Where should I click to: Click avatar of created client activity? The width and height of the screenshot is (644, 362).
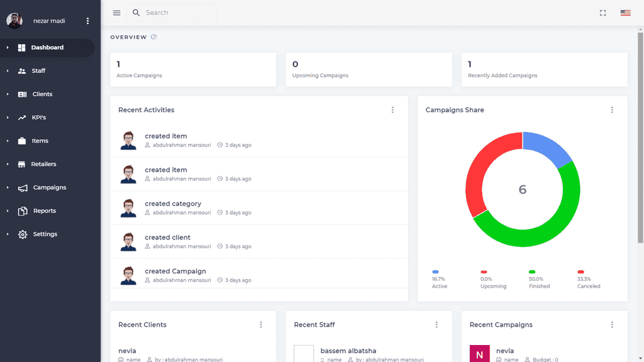[128, 242]
